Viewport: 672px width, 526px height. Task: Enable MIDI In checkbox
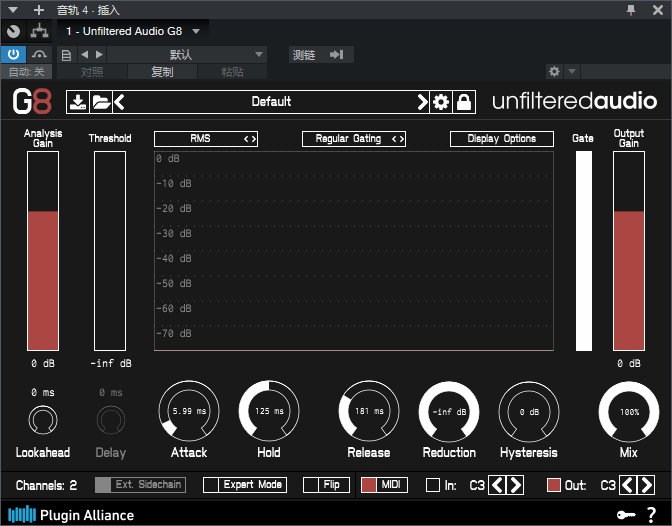coord(433,485)
